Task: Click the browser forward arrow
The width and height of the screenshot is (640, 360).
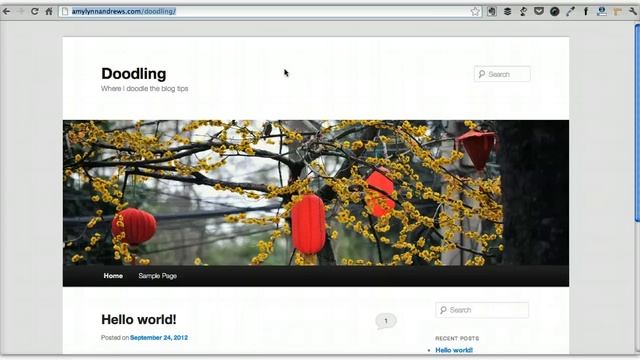Action: point(20,11)
